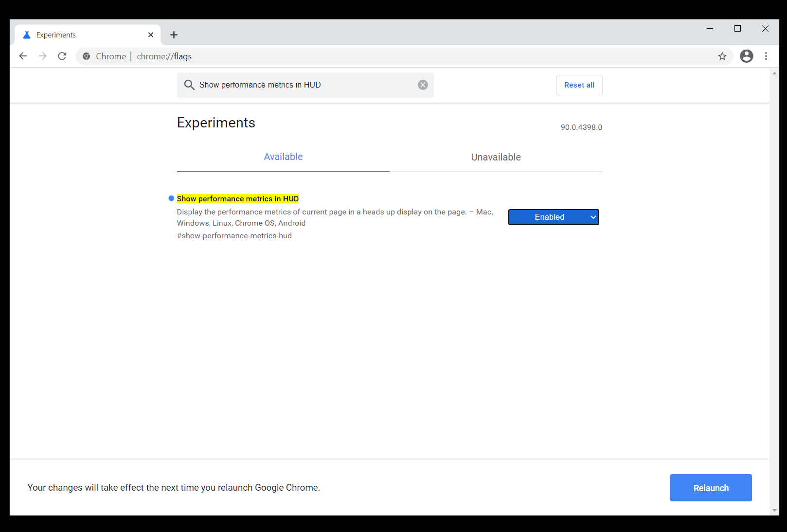Bookmark this page with the star icon

[x=722, y=56]
